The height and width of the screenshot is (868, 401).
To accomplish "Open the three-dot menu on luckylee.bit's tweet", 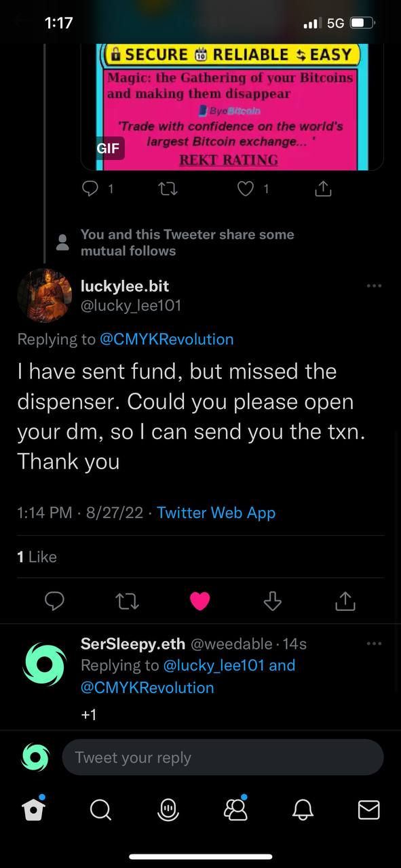I will click(374, 286).
